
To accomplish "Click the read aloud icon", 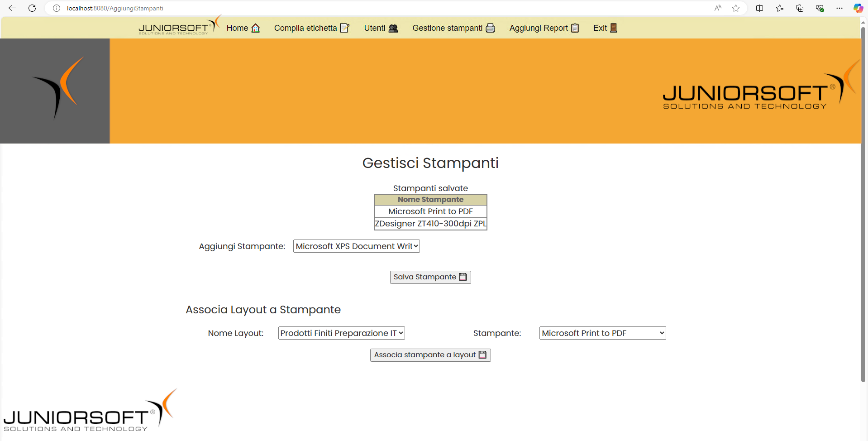I will click(718, 8).
